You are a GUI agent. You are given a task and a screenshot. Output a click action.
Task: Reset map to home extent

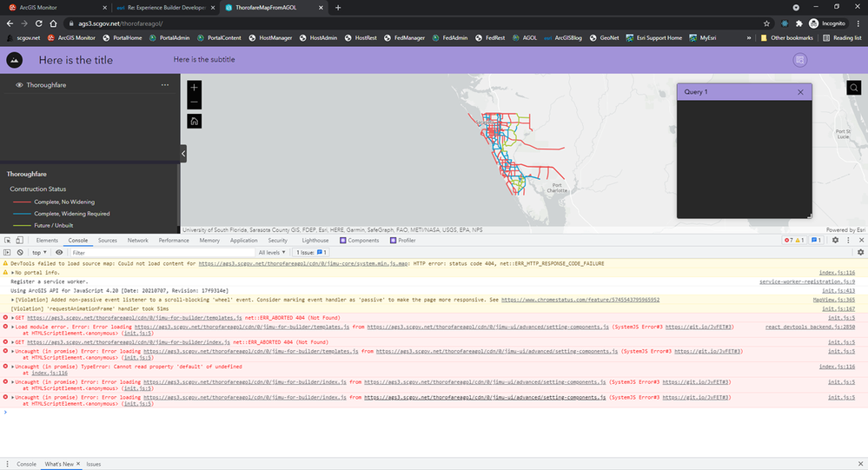[195, 122]
